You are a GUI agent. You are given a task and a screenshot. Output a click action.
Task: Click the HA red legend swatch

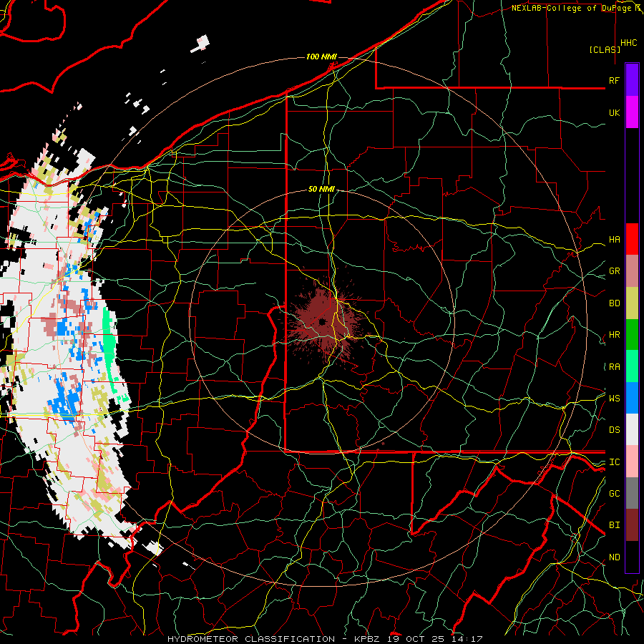point(632,239)
